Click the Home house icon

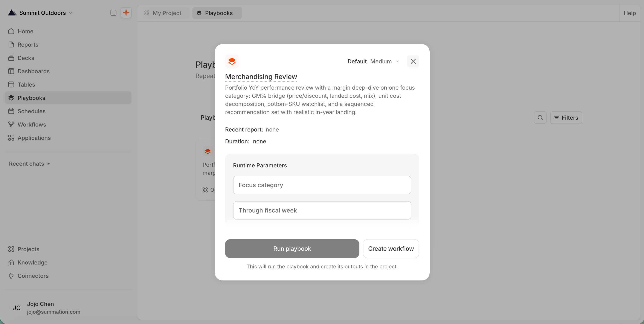11,31
